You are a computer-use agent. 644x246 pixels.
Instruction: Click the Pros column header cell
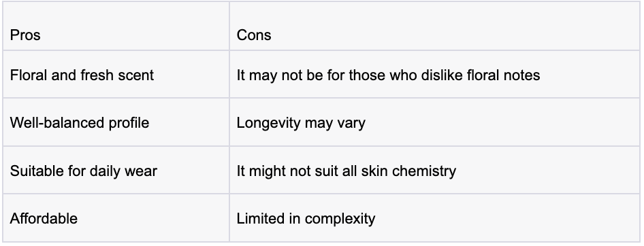click(x=116, y=27)
